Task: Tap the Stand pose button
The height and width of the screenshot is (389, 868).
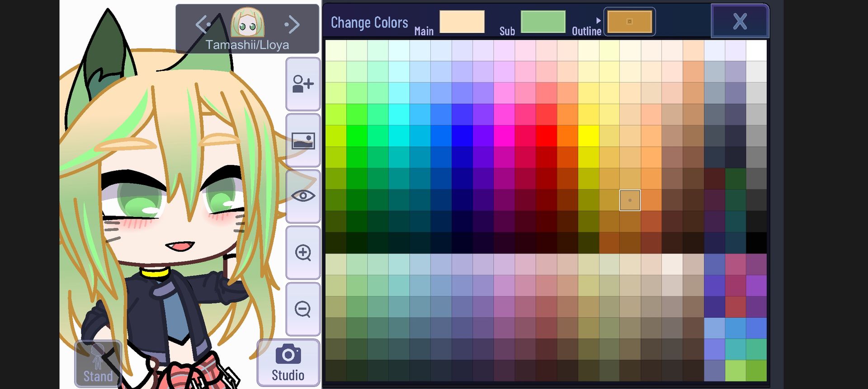Action: pos(98,364)
